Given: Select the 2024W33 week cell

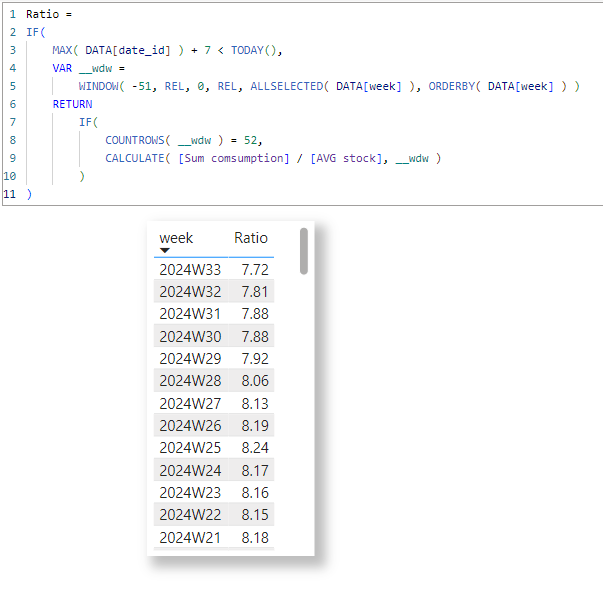Looking at the screenshot, I should click(x=190, y=270).
